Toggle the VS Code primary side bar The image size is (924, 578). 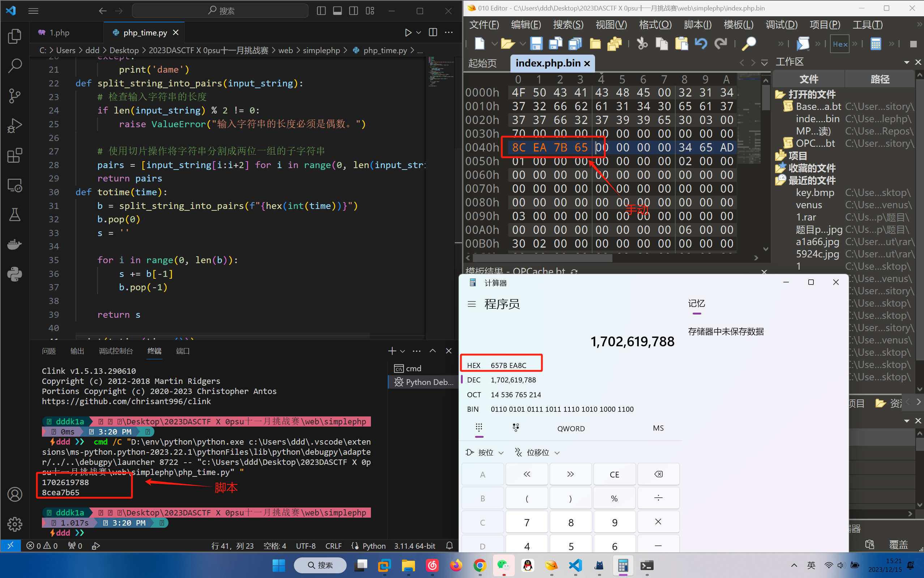coord(321,11)
